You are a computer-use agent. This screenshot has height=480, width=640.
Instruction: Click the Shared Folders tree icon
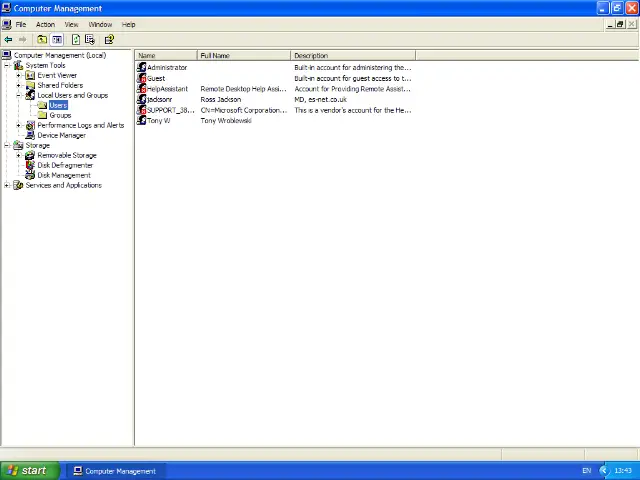[x=30, y=85]
